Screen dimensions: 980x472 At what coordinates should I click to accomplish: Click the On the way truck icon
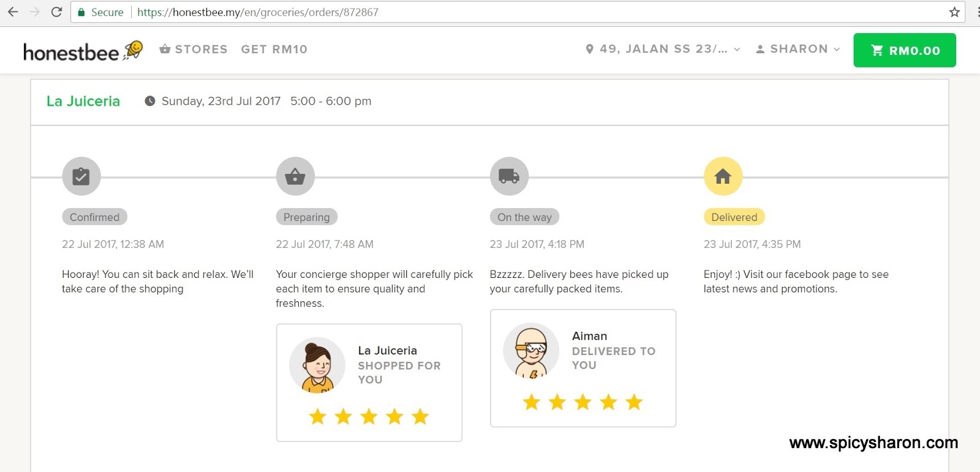click(509, 176)
